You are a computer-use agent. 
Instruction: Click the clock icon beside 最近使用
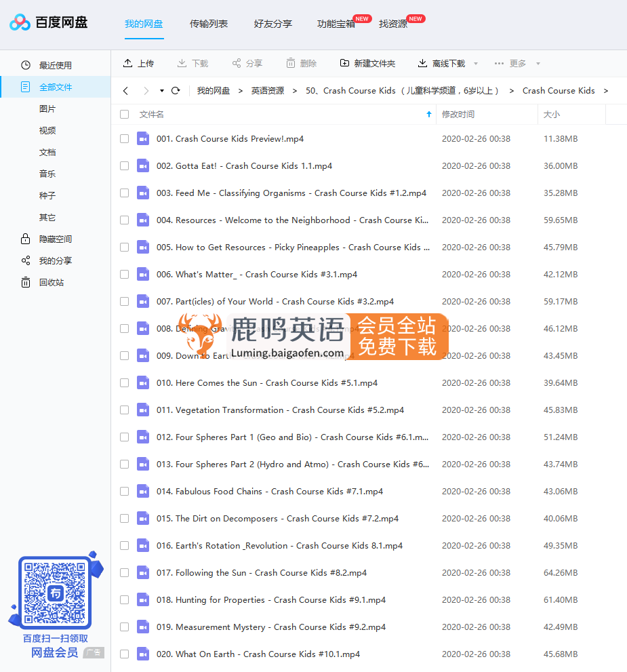26,65
